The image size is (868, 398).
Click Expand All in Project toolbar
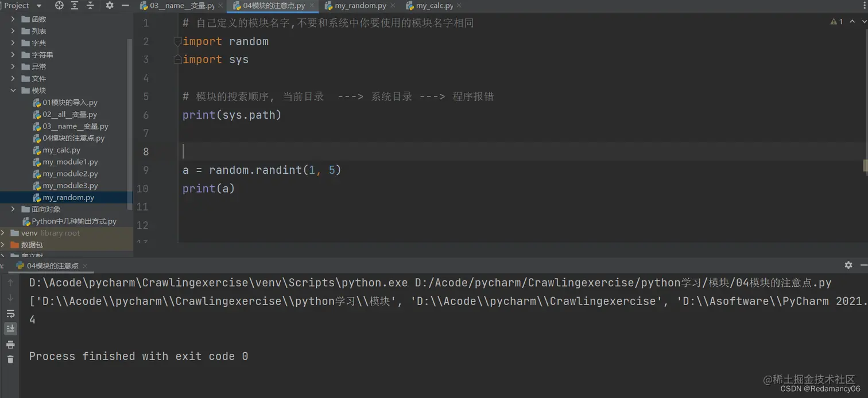click(75, 5)
